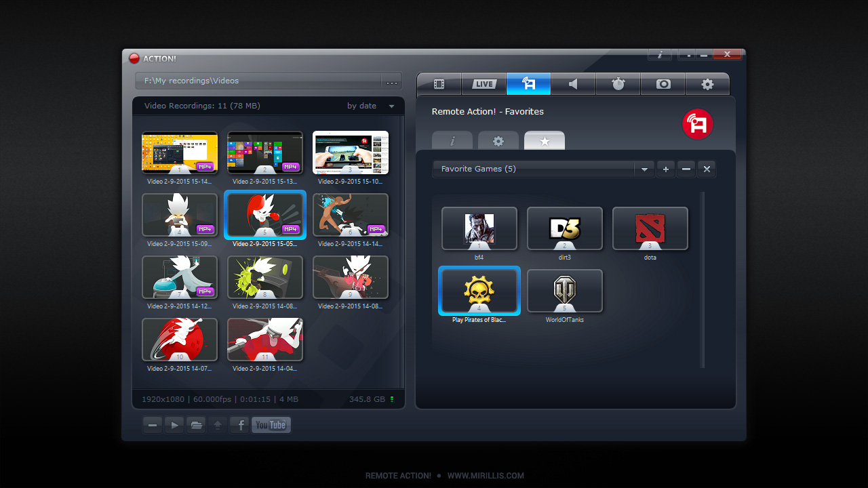This screenshot has width=868, height=488.
Task: Choose the Play Pirates of Blac... game
Action: (x=479, y=291)
